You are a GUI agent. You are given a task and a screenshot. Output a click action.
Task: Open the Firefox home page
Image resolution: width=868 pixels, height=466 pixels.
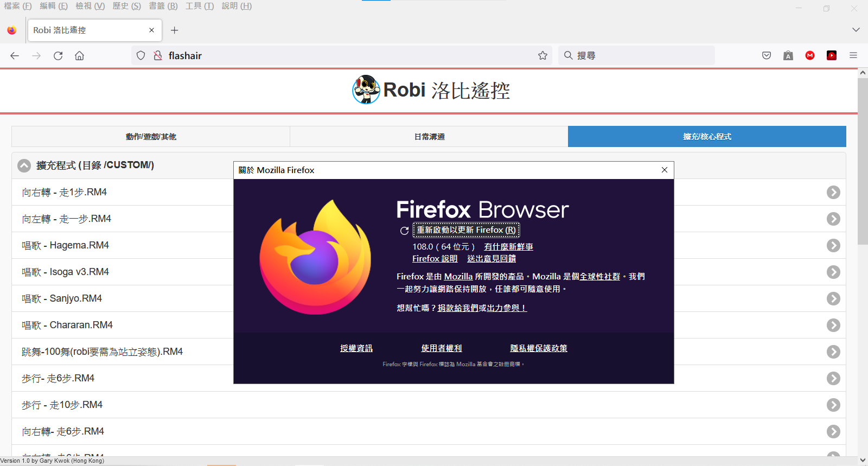pyautogui.click(x=79, y=55)
